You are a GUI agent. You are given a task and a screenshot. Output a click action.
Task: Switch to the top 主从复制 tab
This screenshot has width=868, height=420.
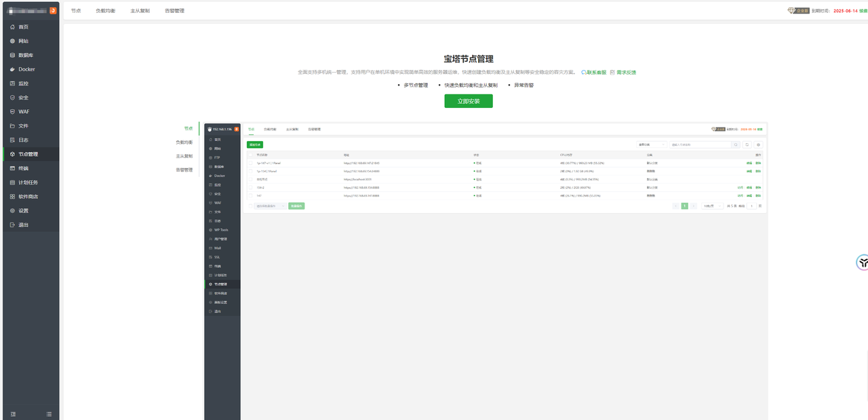(x=140, y=11)
